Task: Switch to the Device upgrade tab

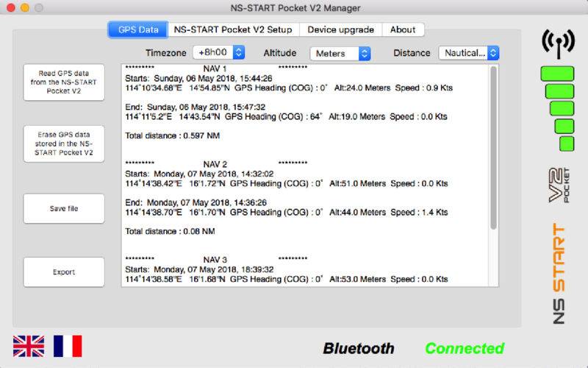Action: click(340, 29)
